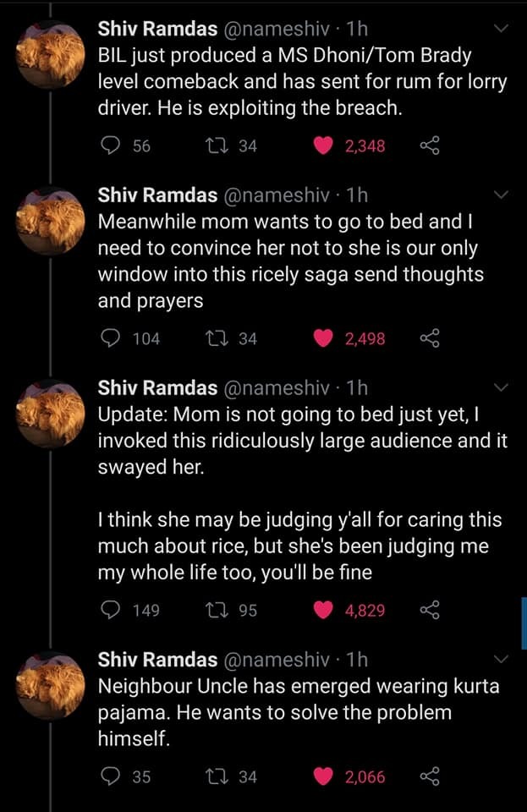
Task: Unlike the tweet with 2,348 likes
Action: (322, 145)
